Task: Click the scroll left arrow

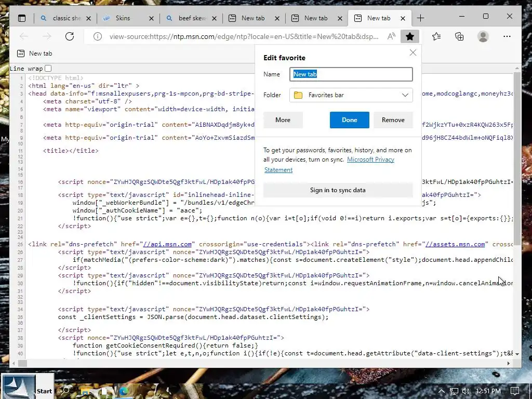Action: (x=13, y=363)
